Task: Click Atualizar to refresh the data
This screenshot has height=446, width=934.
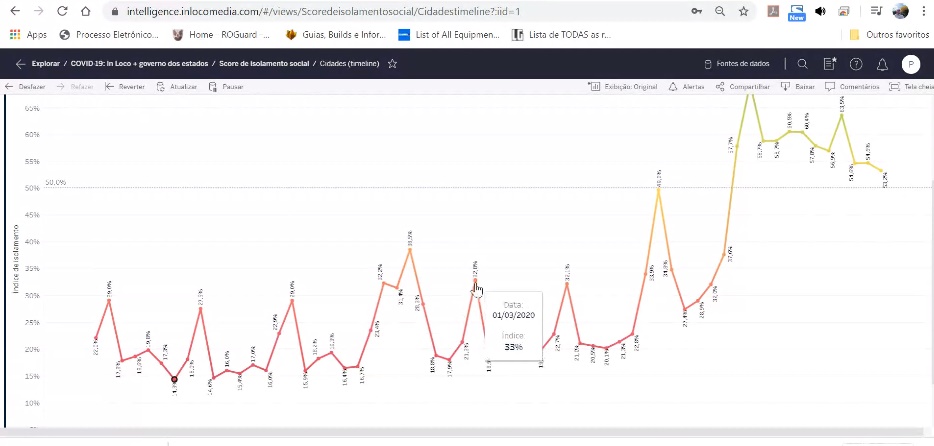Action: 176,87
